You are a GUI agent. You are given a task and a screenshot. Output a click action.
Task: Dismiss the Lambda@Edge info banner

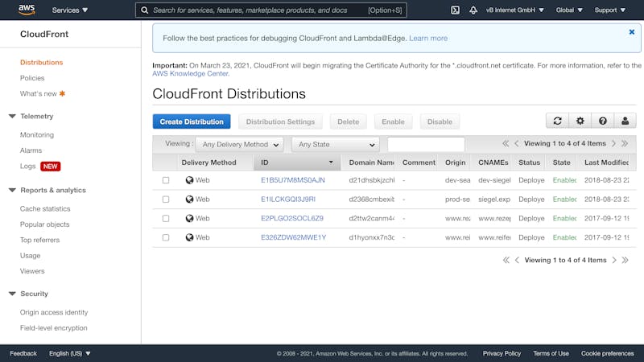pyautogui.click(x=632, y=32)
